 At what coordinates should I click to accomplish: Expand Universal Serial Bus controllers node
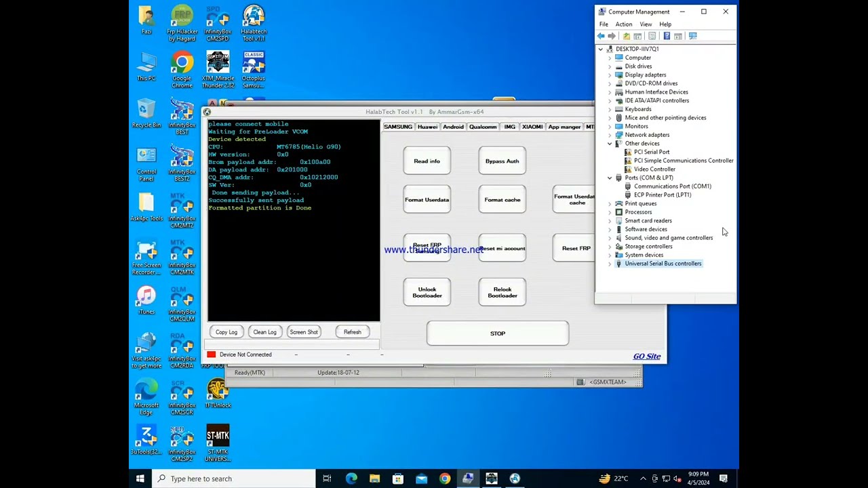pyautogui.click(x=610, y=264)
